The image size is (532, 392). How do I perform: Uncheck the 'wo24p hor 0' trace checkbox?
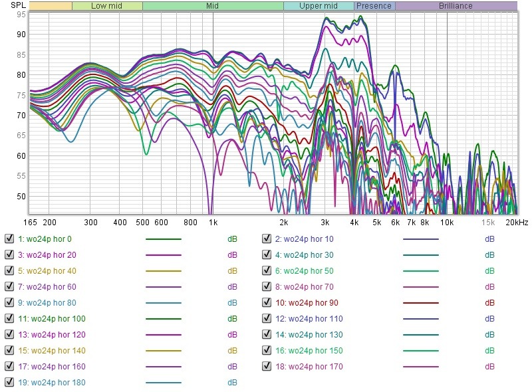tap(9, 239)
